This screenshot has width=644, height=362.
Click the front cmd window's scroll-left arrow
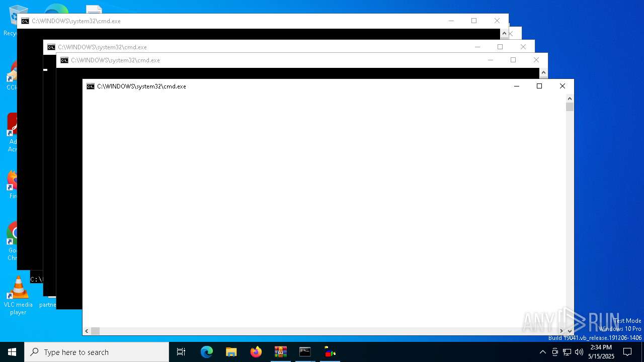point(87,331)
